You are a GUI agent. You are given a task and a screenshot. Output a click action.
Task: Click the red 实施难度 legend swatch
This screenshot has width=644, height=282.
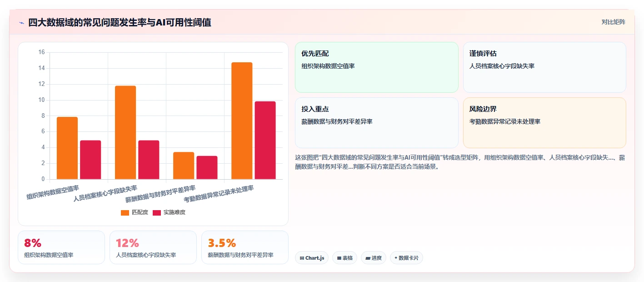tap(157, 212)
